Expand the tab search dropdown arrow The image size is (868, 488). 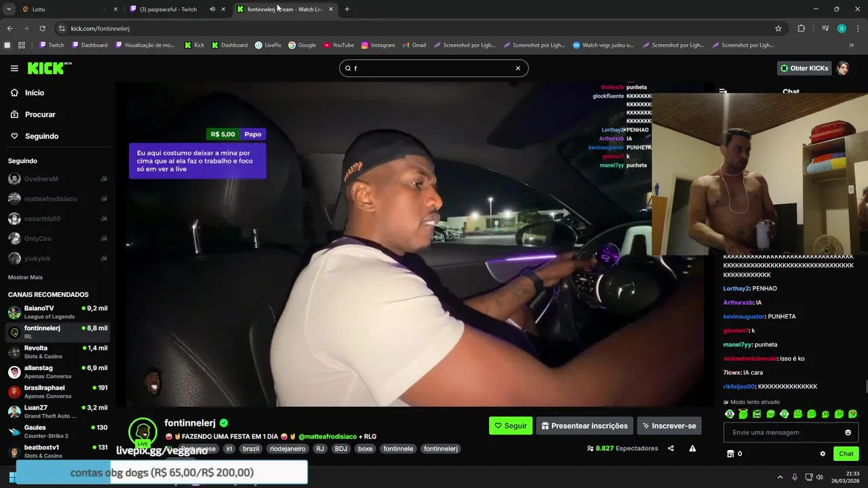tap(9, 9)
